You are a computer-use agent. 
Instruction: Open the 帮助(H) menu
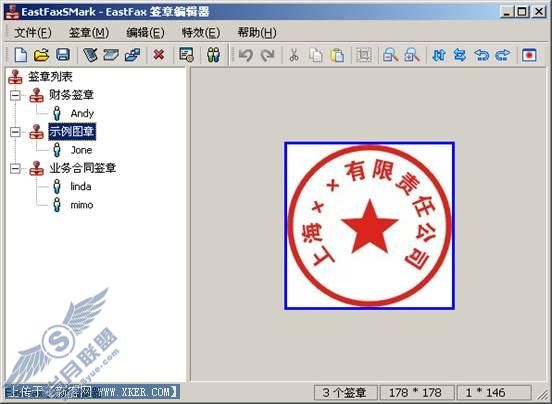click(x=257, y=33)
